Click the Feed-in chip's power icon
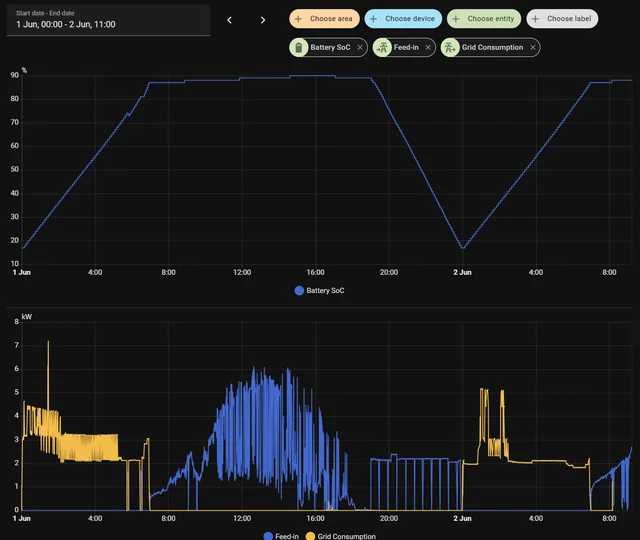The width and height of the screenshot is (640, 540). [382, 47]
